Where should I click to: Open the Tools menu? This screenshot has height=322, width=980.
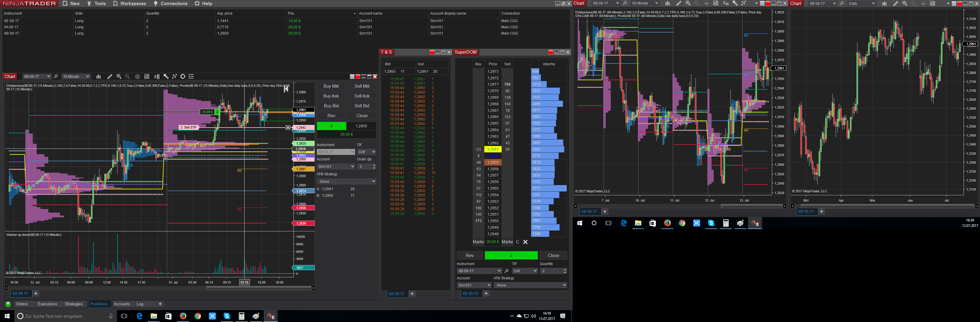pos(96,3)
